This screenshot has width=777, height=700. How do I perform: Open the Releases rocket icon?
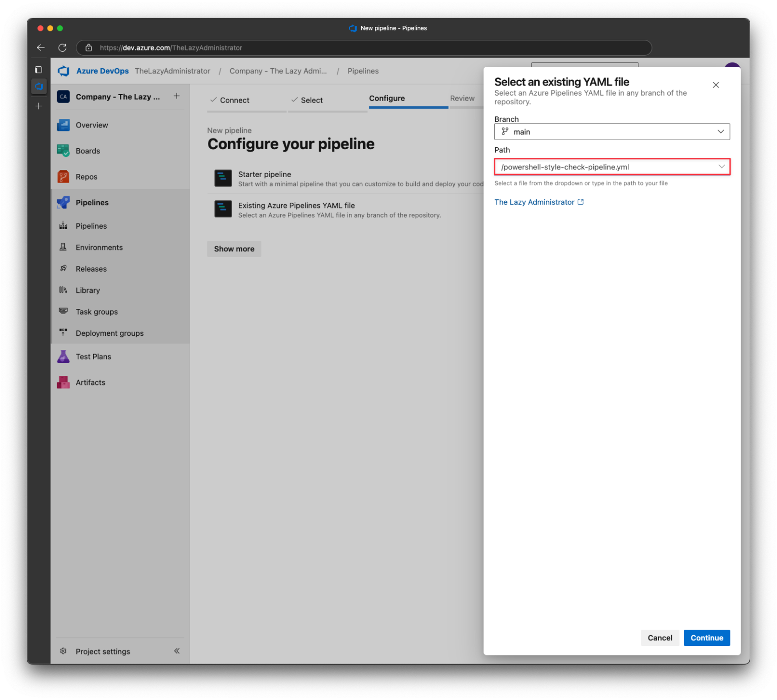pyautogui.click(x=63, y=269)
